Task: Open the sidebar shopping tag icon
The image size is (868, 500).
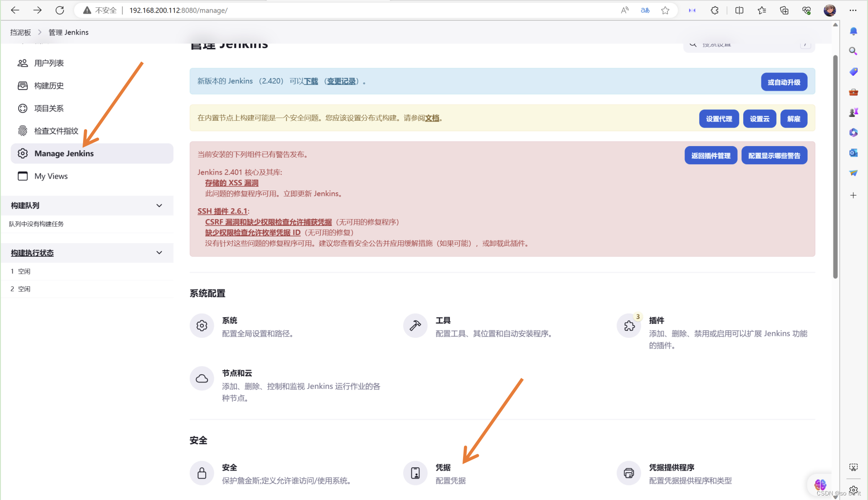Action: click(853, 72)
